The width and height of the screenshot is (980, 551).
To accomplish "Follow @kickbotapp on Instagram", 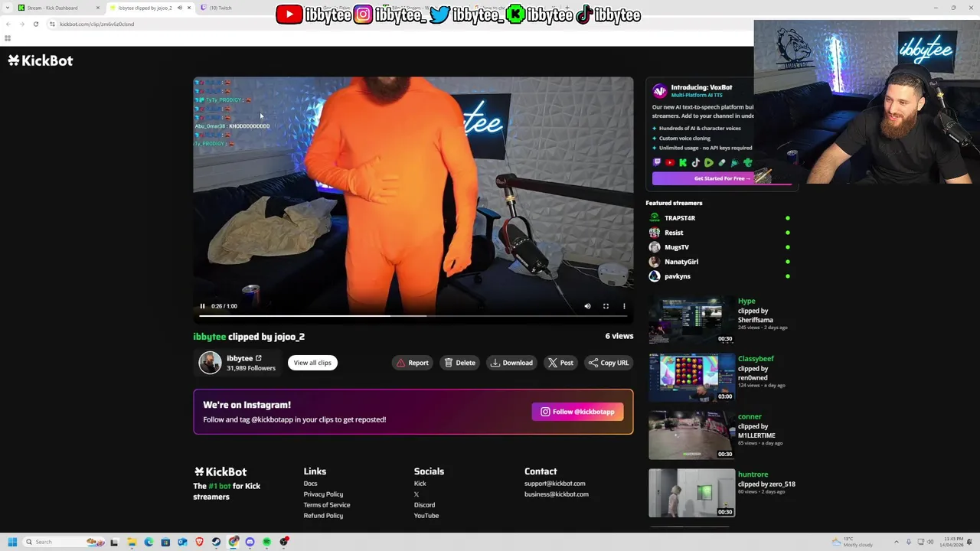I will coord(577,412).
